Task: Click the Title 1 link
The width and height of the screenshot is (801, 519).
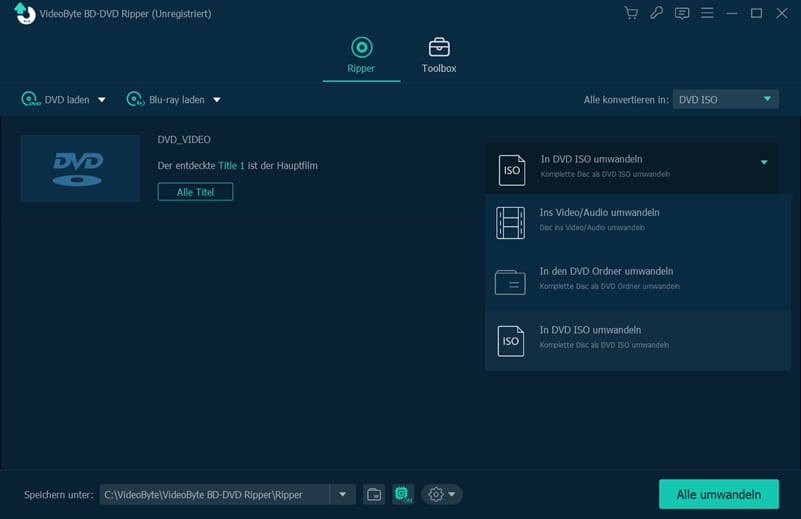Action: click(x=231, y=166)
